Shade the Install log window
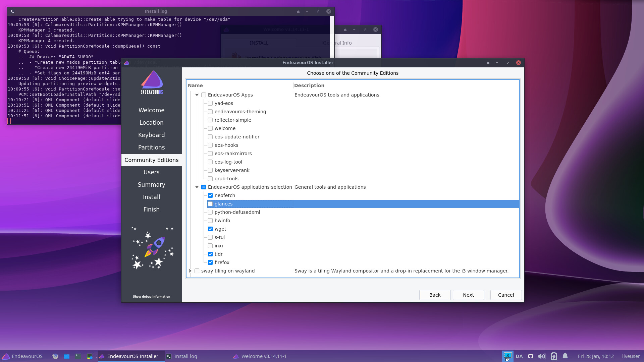644x362 pixels. tap(298, 11)
